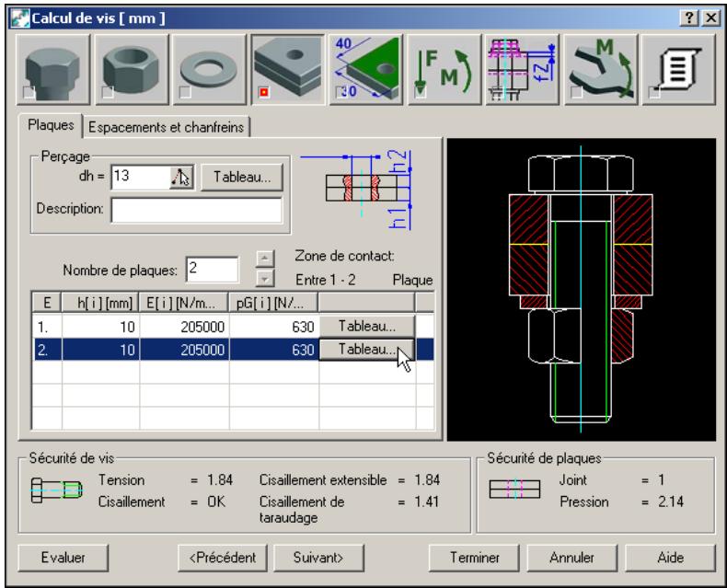The height and width of the screenshot is (588, 727).
Task: Open the Perçage Tableau button
Action: (242, 178)
